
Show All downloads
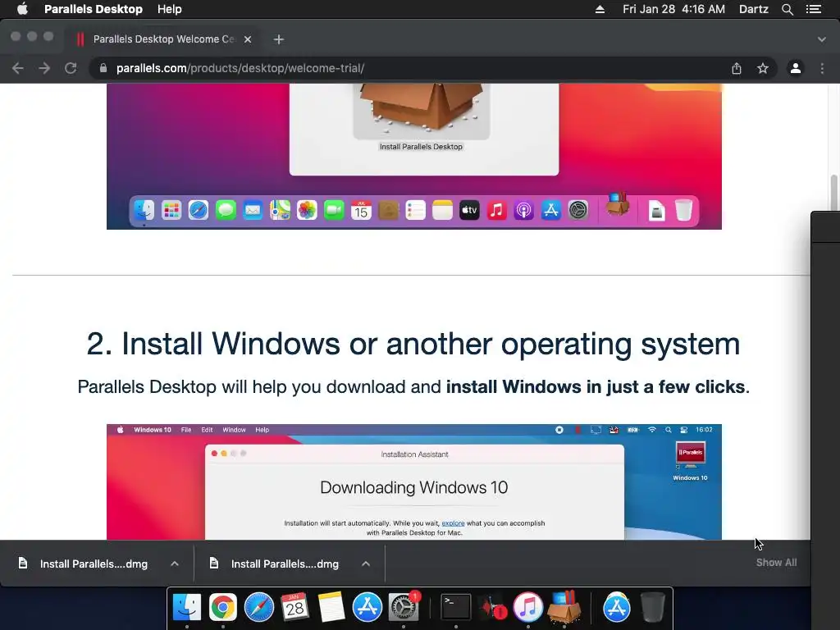tap(776, 563)
